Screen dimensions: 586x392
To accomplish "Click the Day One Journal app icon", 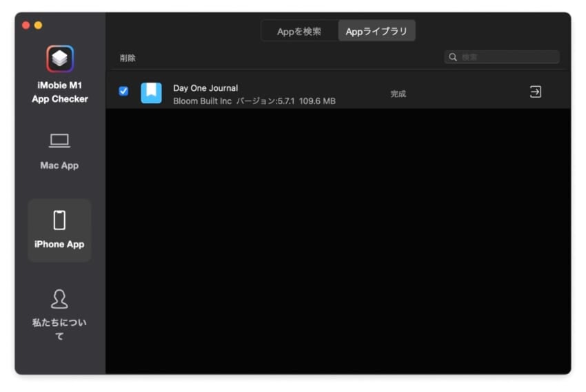I will pyautogui.click(x=151, y=93).
